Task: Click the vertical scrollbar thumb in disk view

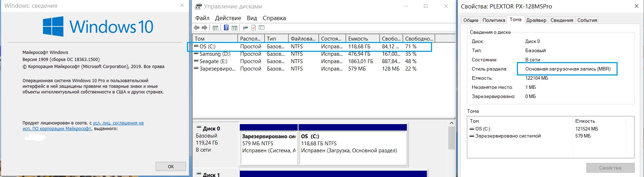Action: [x=452, y=138]
